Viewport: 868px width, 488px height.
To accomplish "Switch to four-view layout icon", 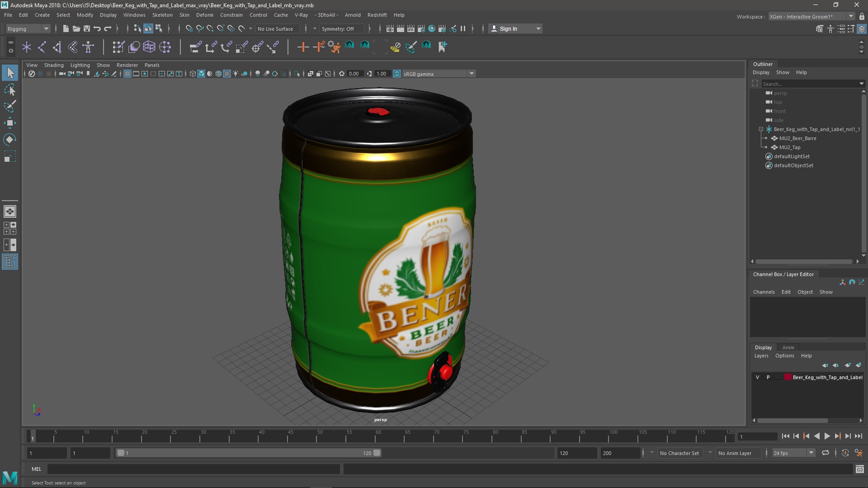I will pos(10,228).
